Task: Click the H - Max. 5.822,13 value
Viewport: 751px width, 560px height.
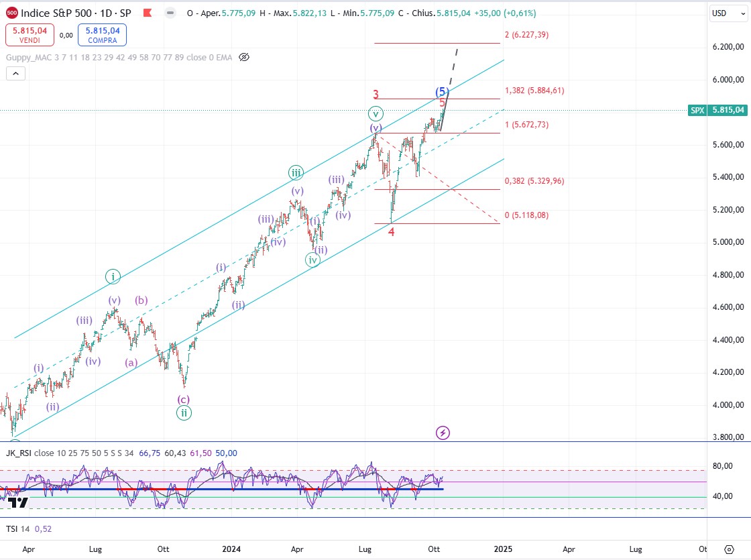Action: (294, 13)
